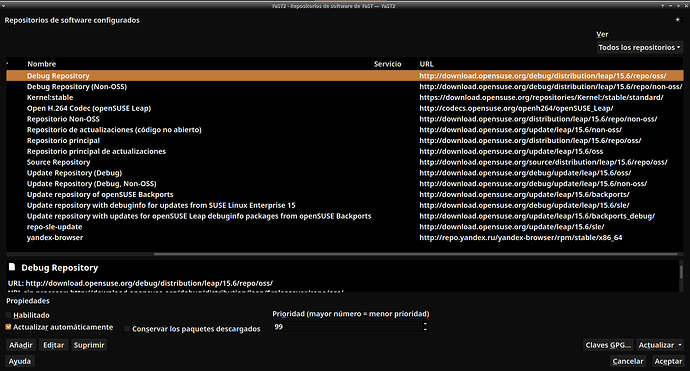Select Open H.264 Codec (openSUSE Leap)

tap(345, 108)
